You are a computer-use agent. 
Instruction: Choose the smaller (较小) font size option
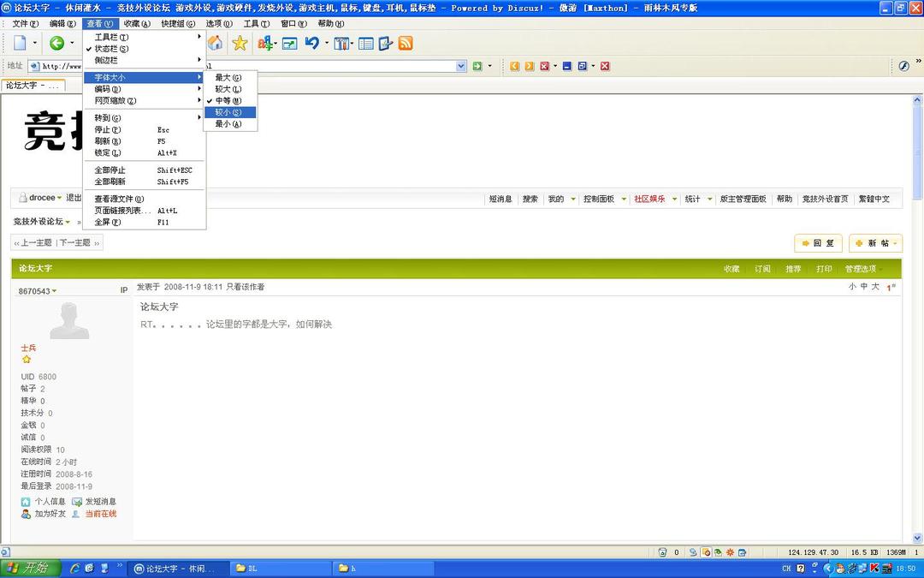click(x=228, y=112)
